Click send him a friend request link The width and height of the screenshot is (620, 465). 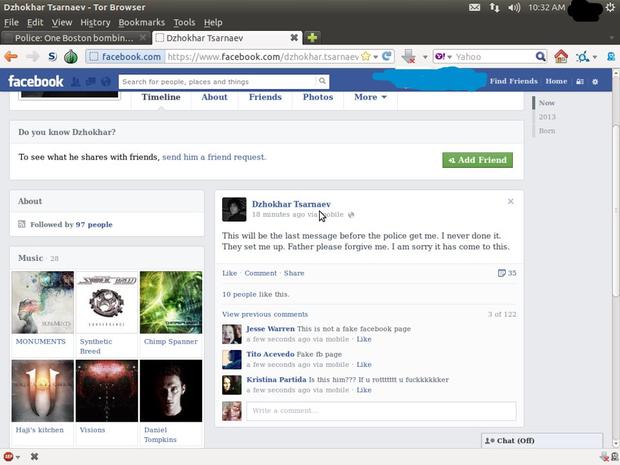click(214, 157)
